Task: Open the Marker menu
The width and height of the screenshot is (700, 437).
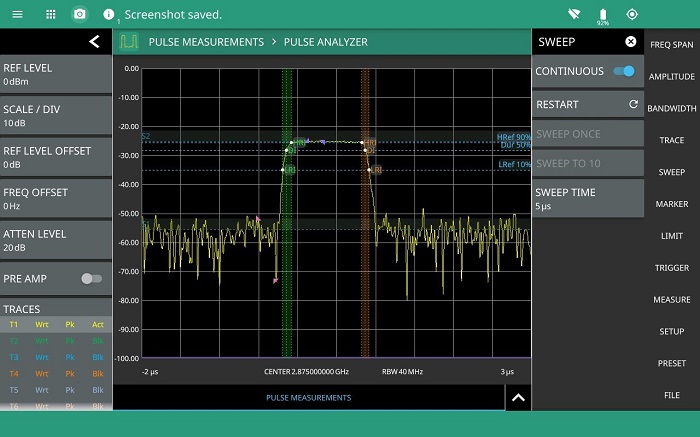Action: pyautogui.click(x=671, y=204)
